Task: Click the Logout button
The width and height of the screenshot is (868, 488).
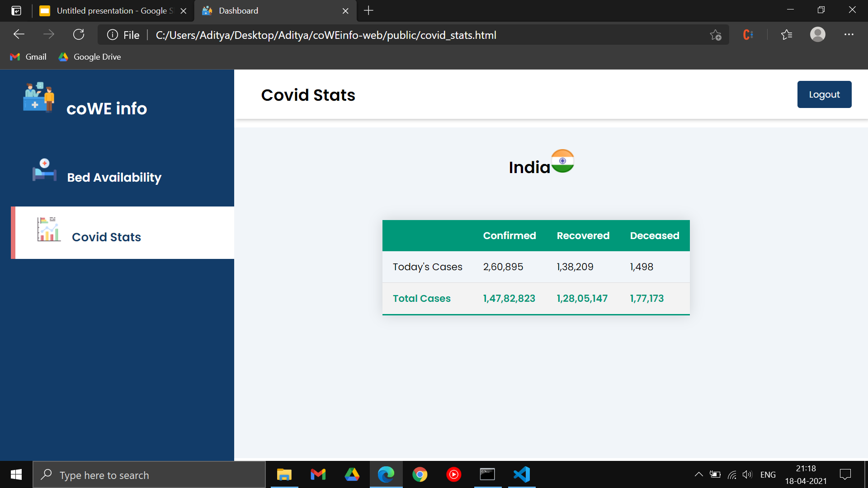Action: (824, 94)
